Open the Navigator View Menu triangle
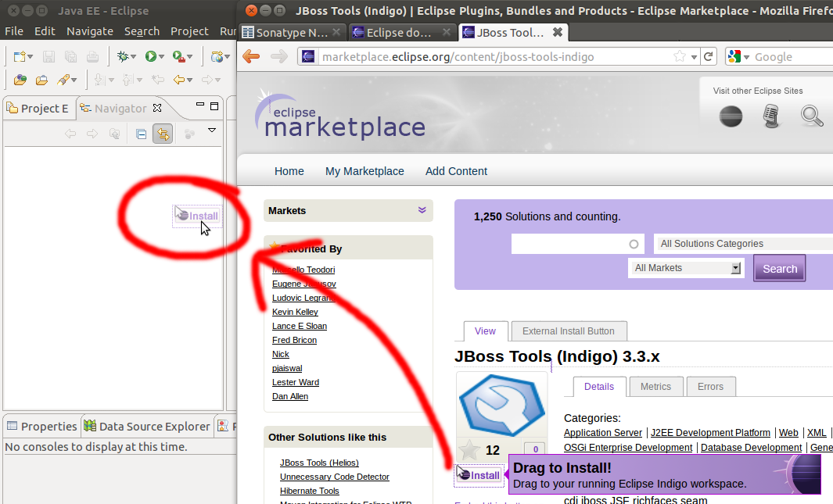The height and width of the screenshot is (504, 833). click(212, 130)
